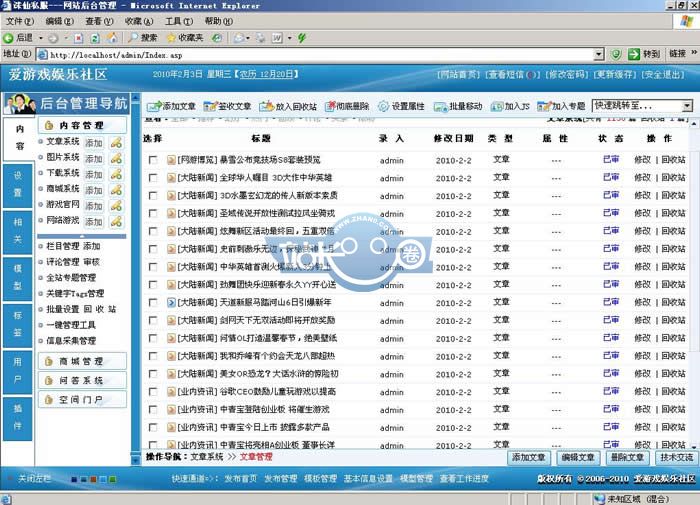Click the bottom 添加文章 button
700x505 pixels.
tap(529, 458)
